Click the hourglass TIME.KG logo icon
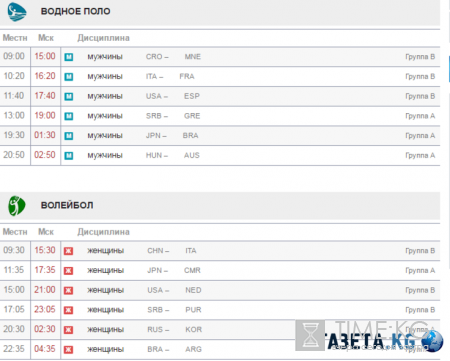Screen dimensions: 450x361 pos(310,335)
